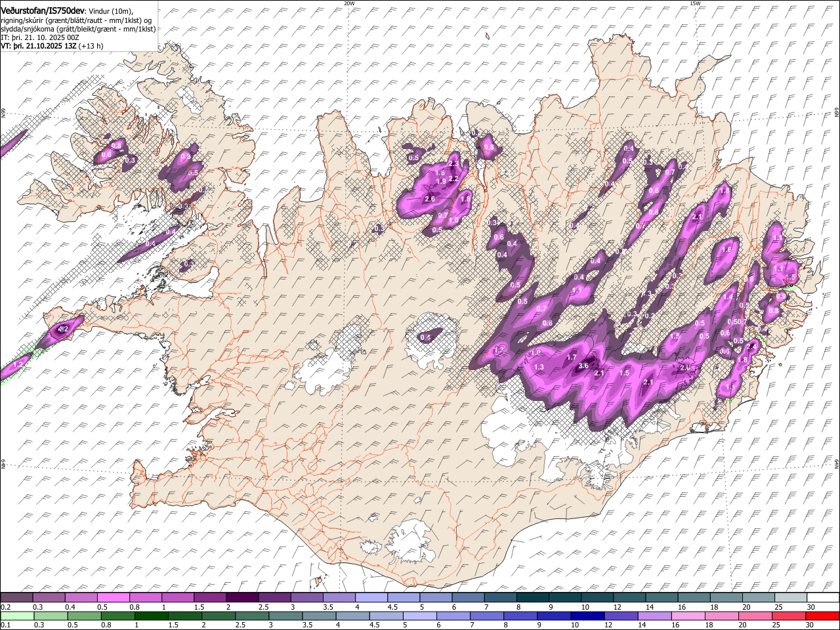Pick lower legend swatch between 0.1 and 0.3
The height and width of the screenshot is (630, 840).
coord(16,616)
